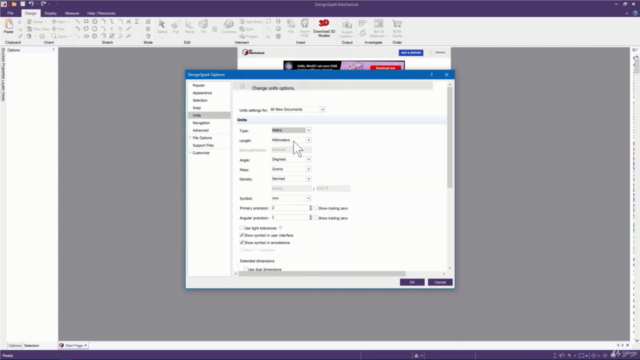Select the Appearance options category
Viewport: 640px width, 360px height.
202,93
